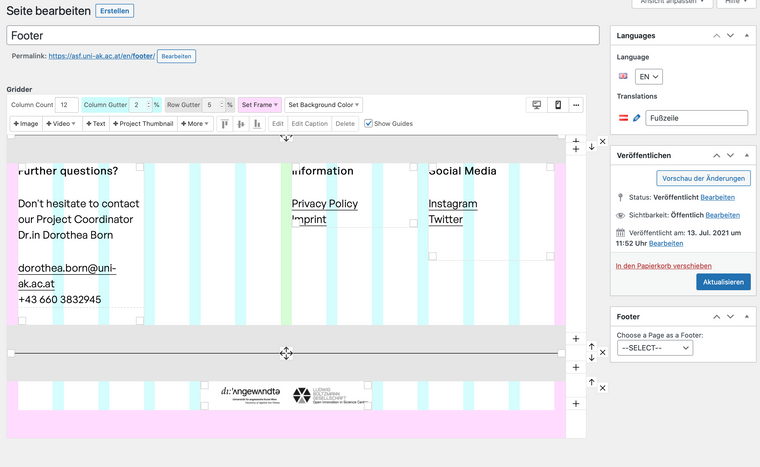Open the Language EN dropdown
The height and width of the screenshot is (467, 760).
click(x=650, y=77)
